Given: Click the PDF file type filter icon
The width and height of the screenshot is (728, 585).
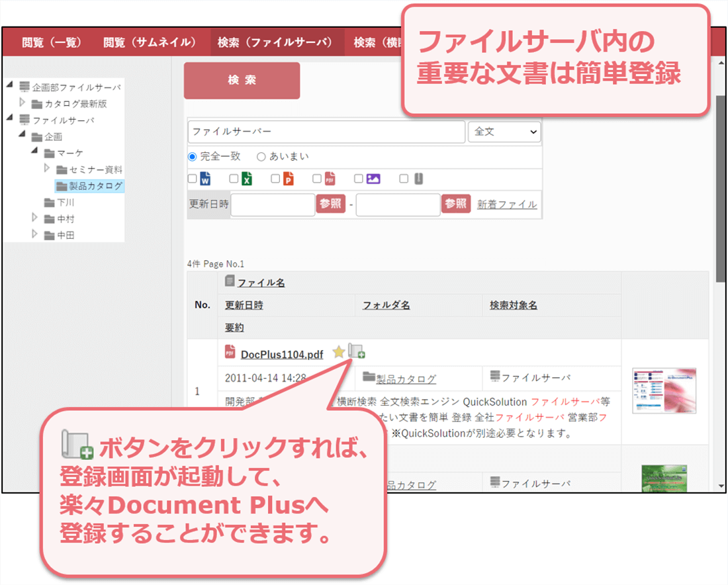Looking at the screenshot, I should pyautogui.click(x=330, y=178).
